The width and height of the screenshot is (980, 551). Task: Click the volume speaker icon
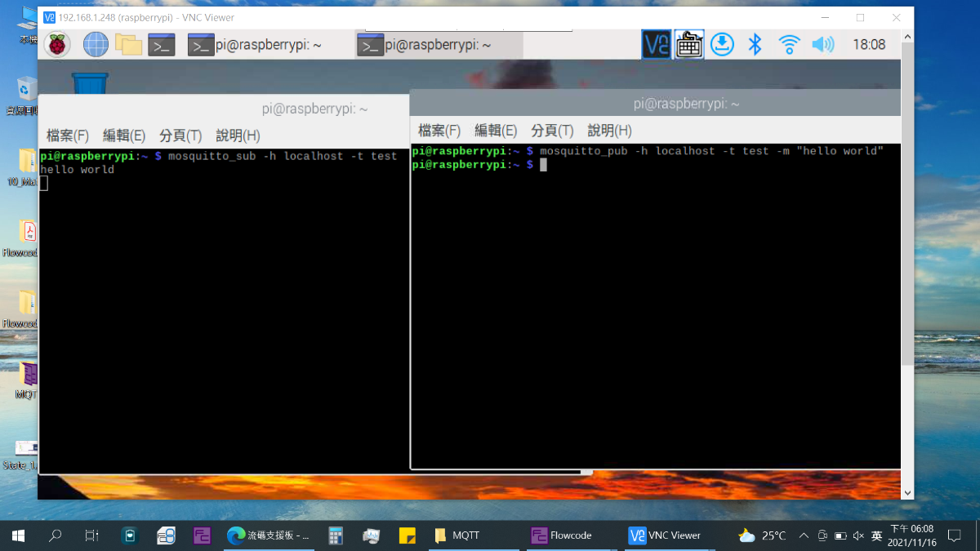[822, 45]
